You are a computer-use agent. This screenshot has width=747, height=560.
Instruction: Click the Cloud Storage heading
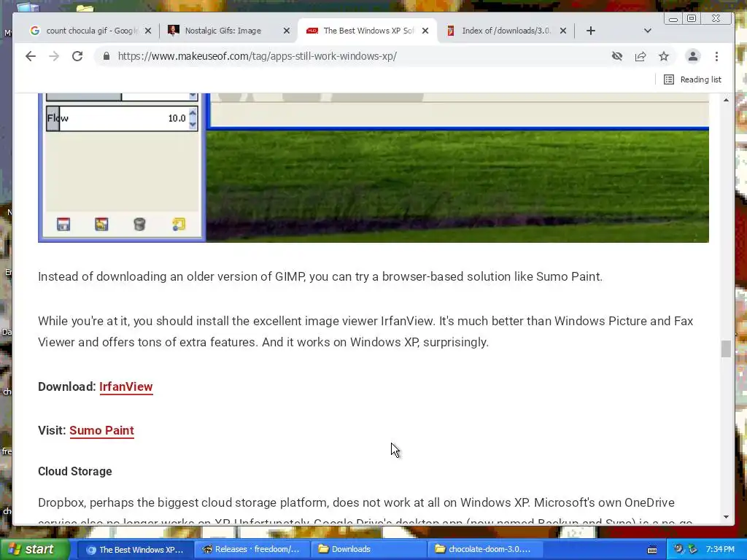(x=75, y=472)
